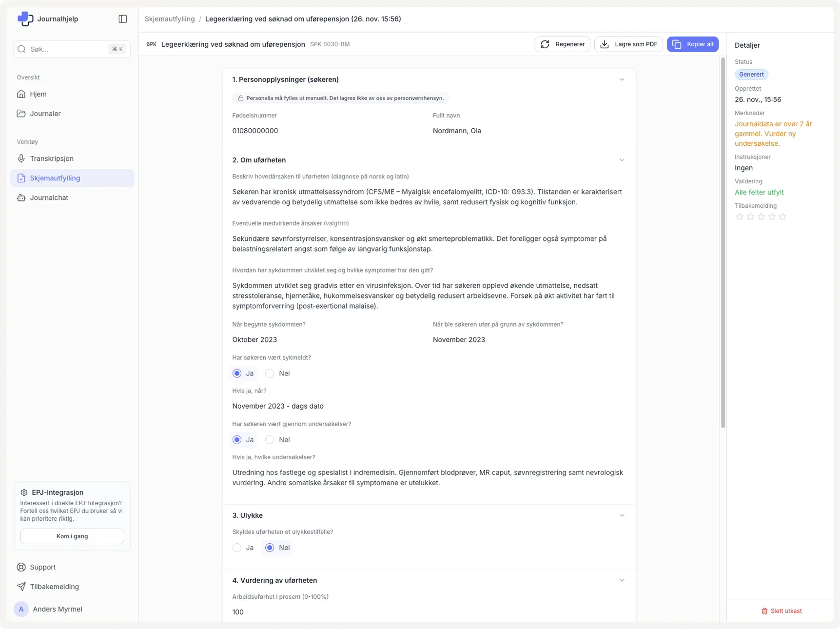Image resolution: width=840 pixels, height=629 pixels.
Task: Click the Journalhjelp logo icon
Action: point(25,19)
